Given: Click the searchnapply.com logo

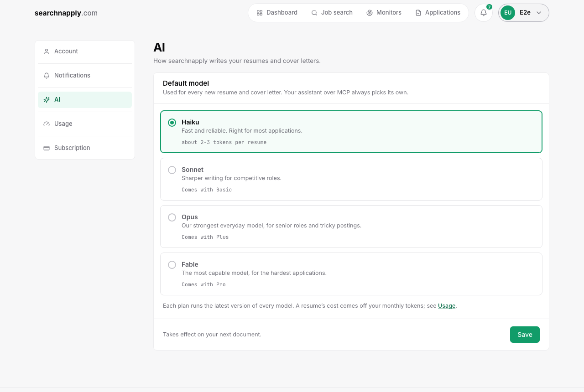Looking at the screenshot, I should [x=66, y=13].
